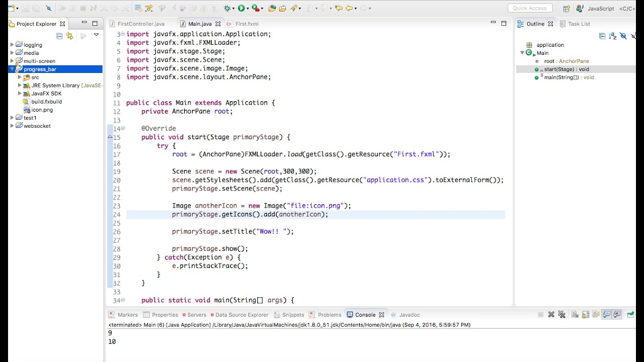Toggle Hide Fields in Outline view
Image resolution: width=644 pixels, height=362 pixels.
pyautogui.click(x=623, y=36)
